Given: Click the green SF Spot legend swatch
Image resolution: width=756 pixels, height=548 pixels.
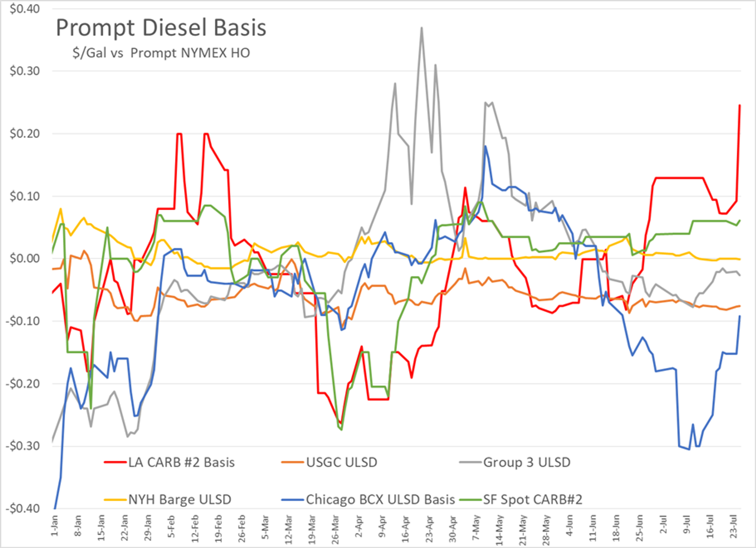Looking at the screenshot, I should pos(470,500).
